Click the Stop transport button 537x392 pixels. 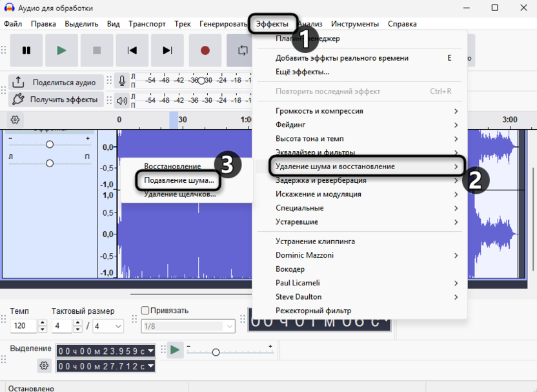click(x=97, y=50)
